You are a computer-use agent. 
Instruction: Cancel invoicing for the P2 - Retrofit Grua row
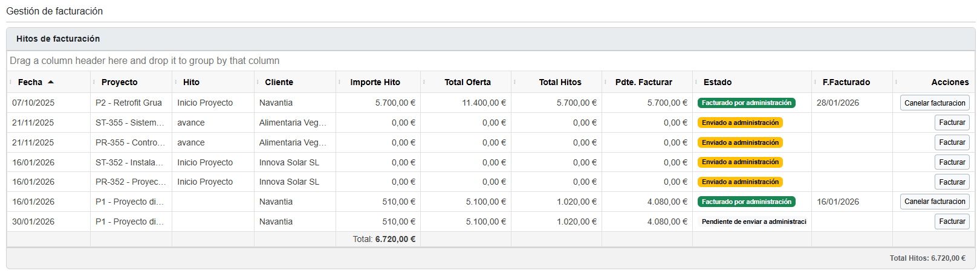(934, 103)
